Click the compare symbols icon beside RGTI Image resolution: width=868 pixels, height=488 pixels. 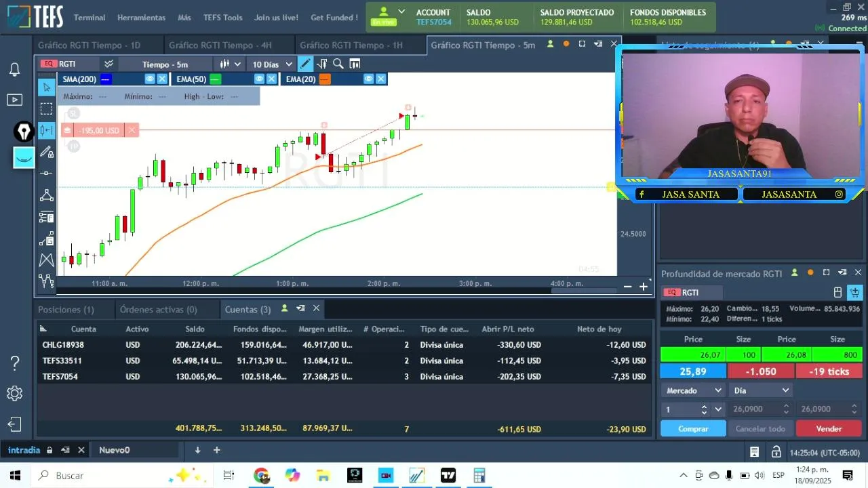coord(108,64)
